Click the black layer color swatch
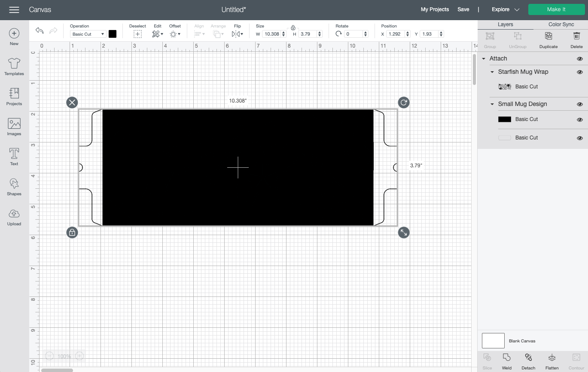The height and width of the screenshot is (372, 588). pos(505,119)
